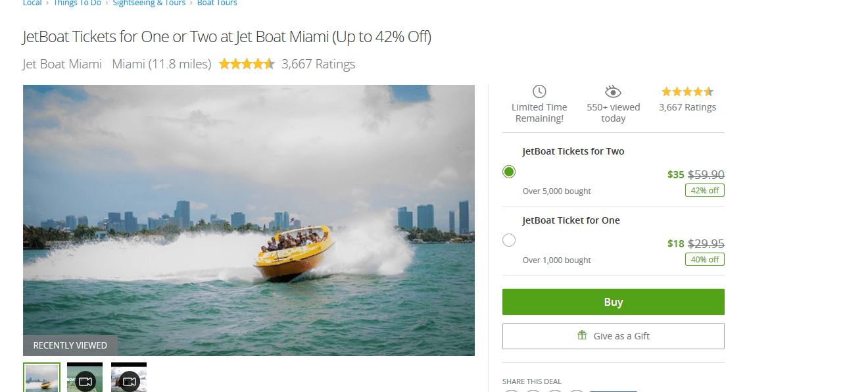Open the Things To Do breadcrumb
The height and width of the screenshot is (392, 868).
77,3
